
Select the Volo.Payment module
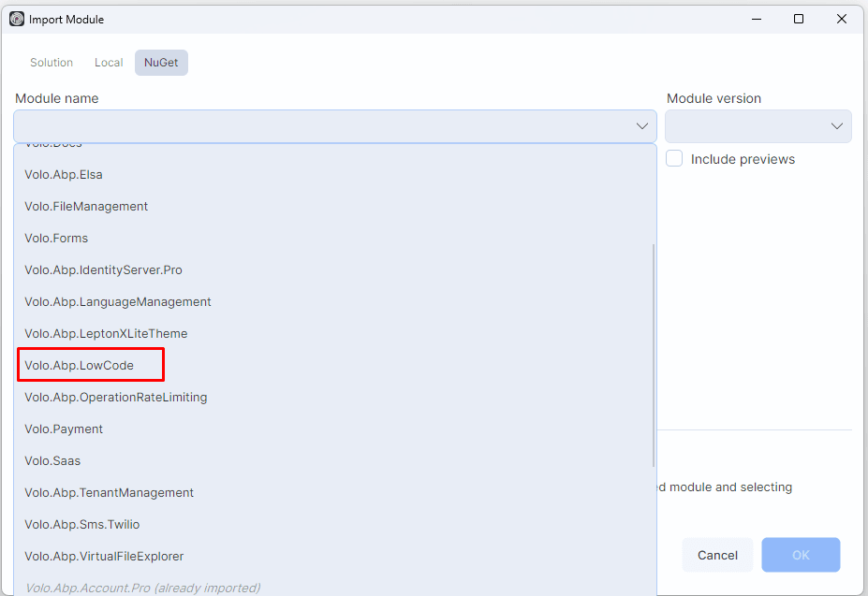pyautogui.click(x=335, y=429)
